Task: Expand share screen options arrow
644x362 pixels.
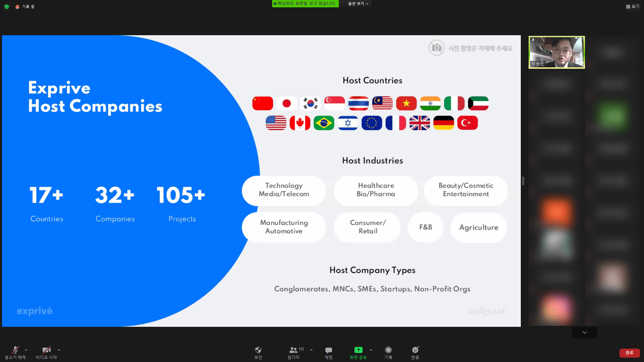Action: coord(371,350)
